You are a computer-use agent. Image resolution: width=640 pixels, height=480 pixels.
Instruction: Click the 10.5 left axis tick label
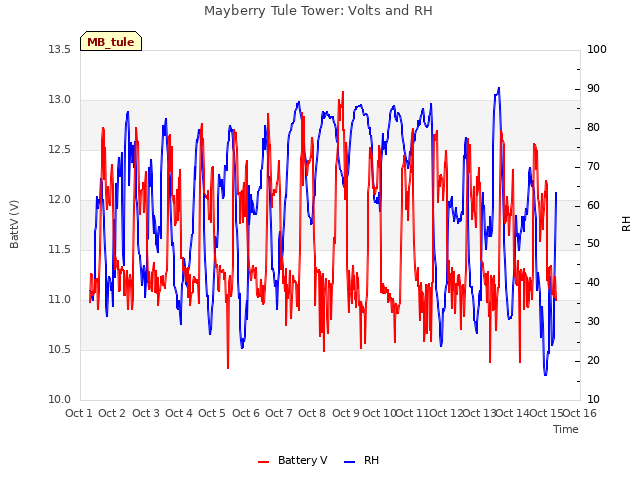60,349
